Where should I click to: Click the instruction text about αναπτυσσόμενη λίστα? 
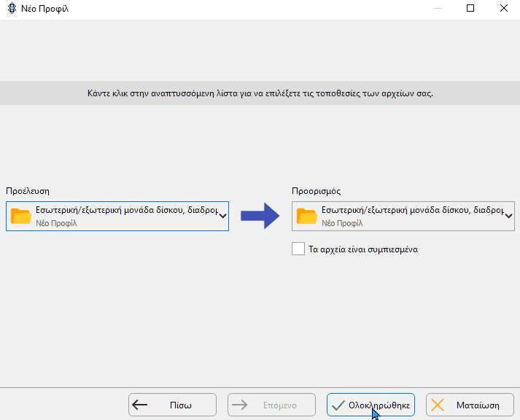(260, 93)
